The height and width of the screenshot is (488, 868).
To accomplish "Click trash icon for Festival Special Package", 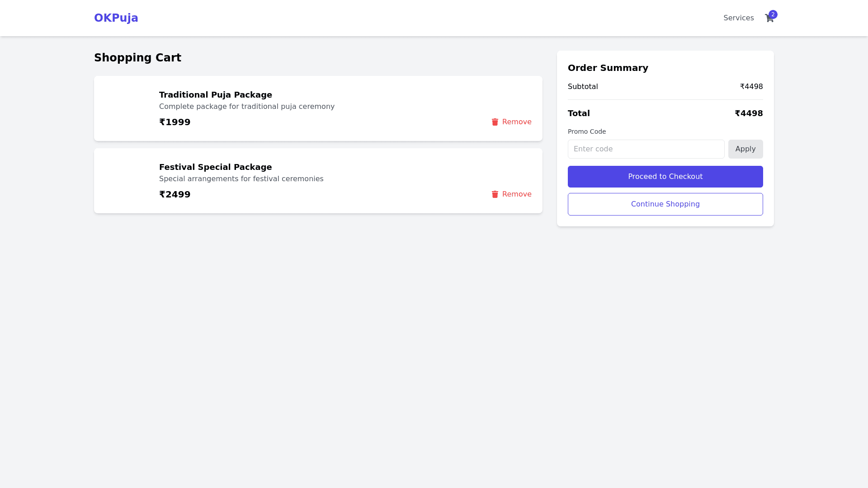I will pos(495,194).
